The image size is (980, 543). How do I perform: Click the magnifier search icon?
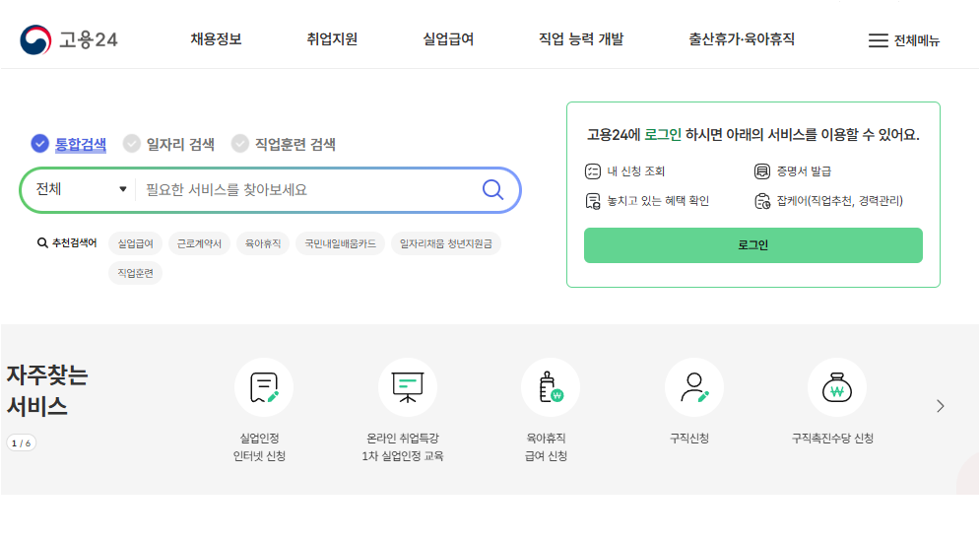tap(492, 189)
